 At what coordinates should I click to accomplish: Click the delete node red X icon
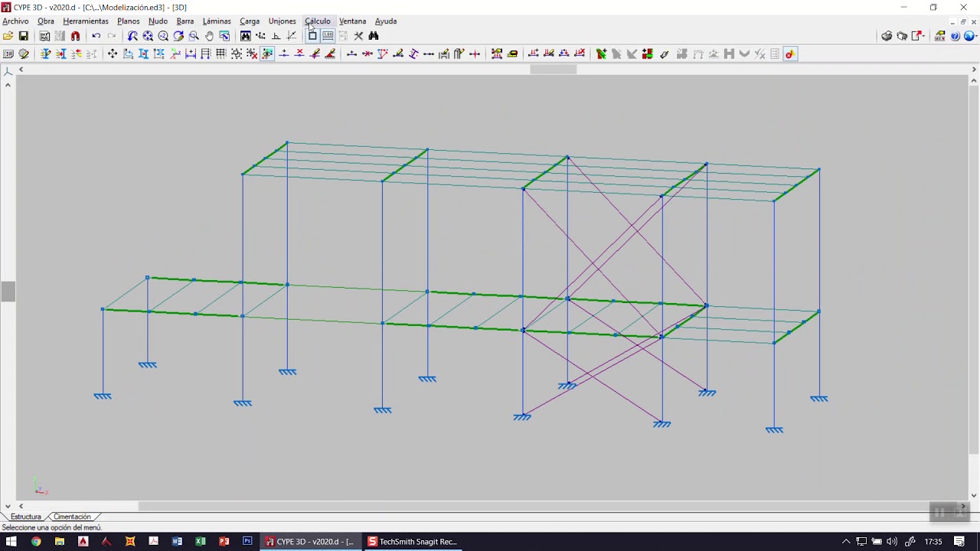coord(299,54)
